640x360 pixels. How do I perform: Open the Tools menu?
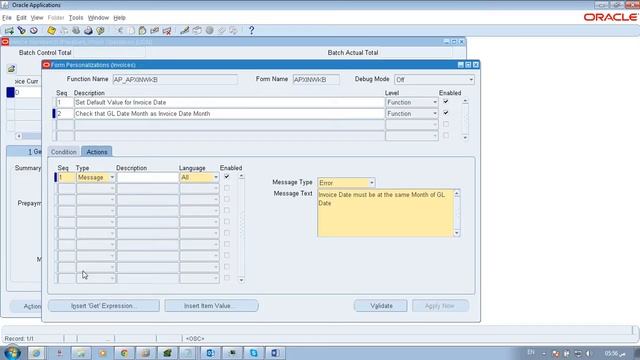coord(76,18)
